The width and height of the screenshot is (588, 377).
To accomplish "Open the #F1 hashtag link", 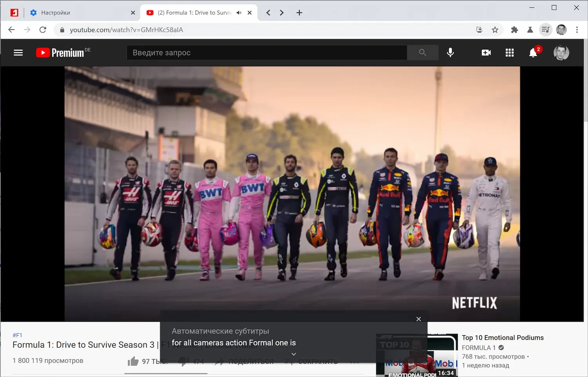I will coord(17,335).
